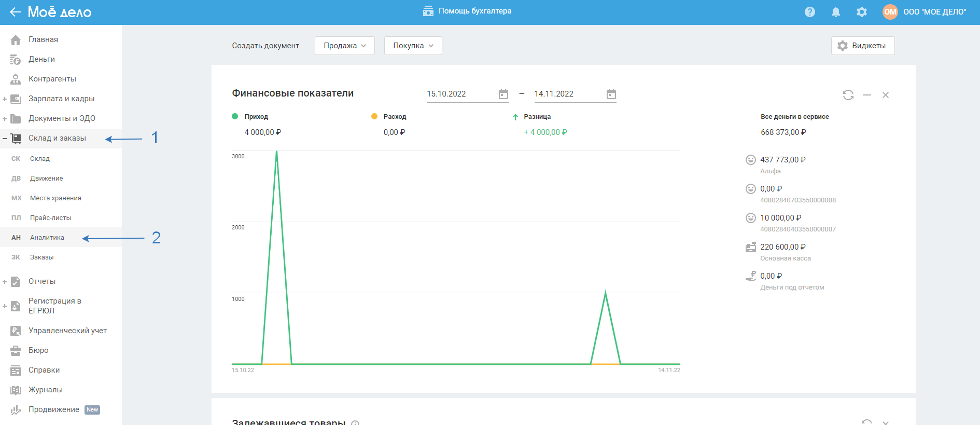This screenshot has width=980, height=425.
Task: Refresh the Финансовые показатели widget
Action: 848,95
